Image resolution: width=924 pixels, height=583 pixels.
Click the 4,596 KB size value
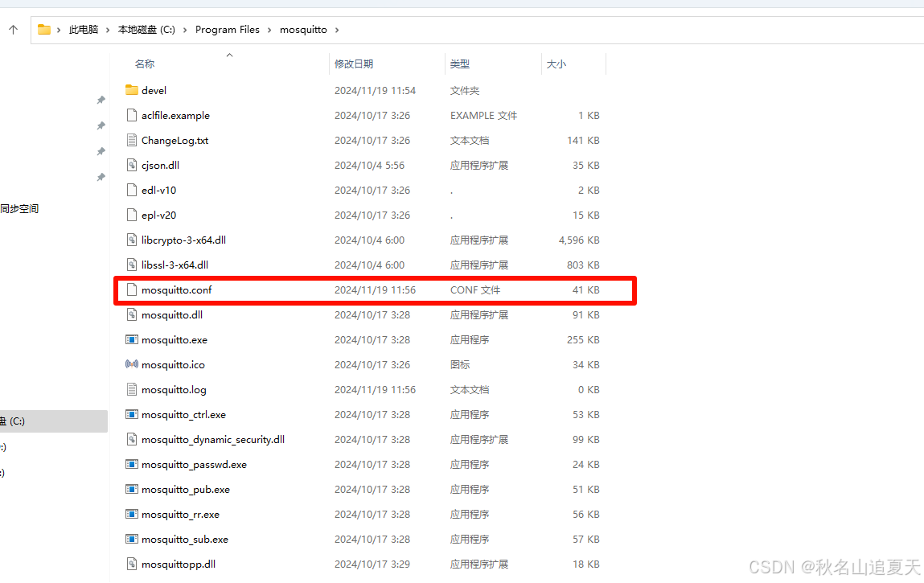pyautogui.click(x=579, y=240)
